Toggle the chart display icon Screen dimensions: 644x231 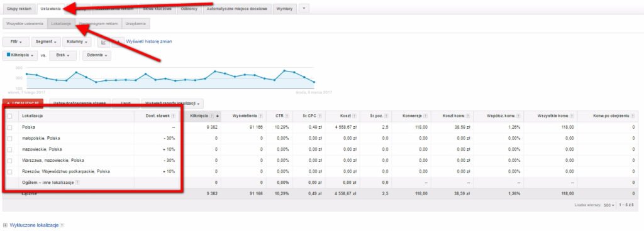click(103, 42)
